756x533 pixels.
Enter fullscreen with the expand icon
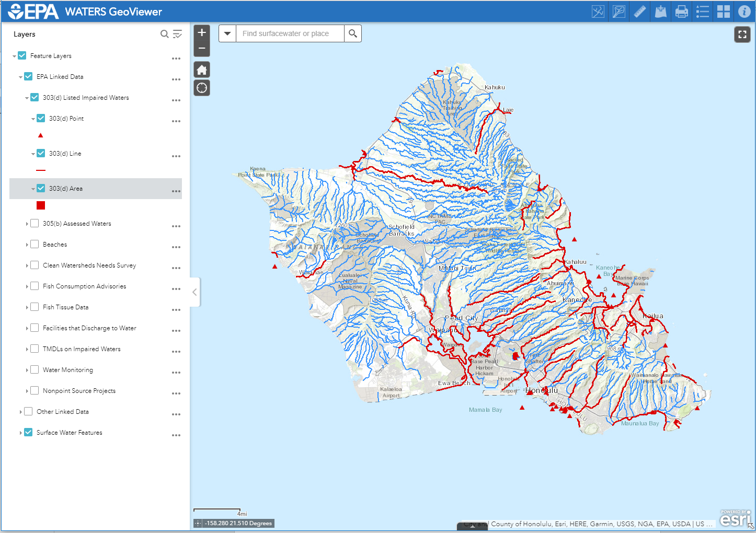pyautogui.click(x=742, y=34)
